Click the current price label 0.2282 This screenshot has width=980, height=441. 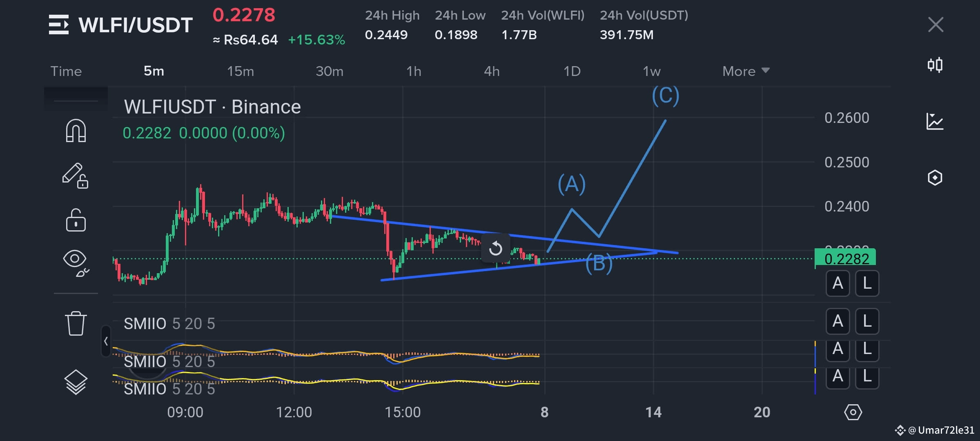pos(845,258)
